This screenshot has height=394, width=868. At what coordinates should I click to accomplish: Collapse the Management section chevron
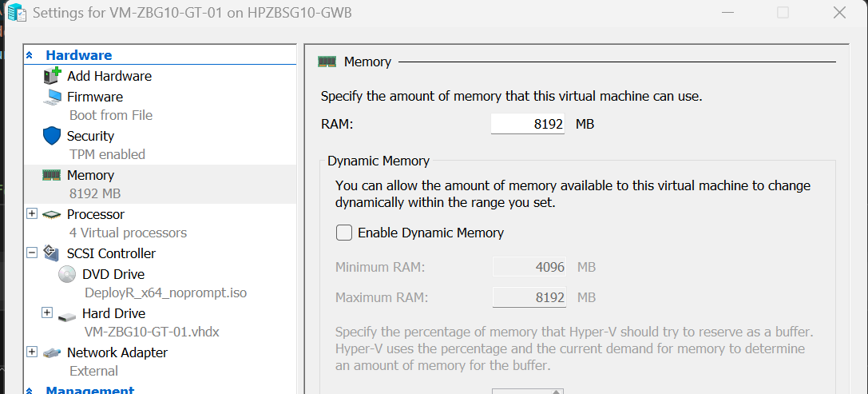pos(30,390)
